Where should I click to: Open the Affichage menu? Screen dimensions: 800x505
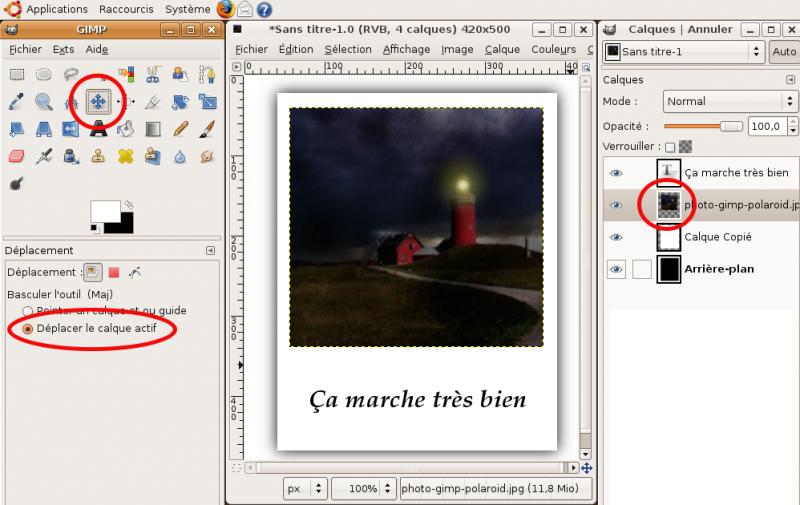tap(406, 49)
